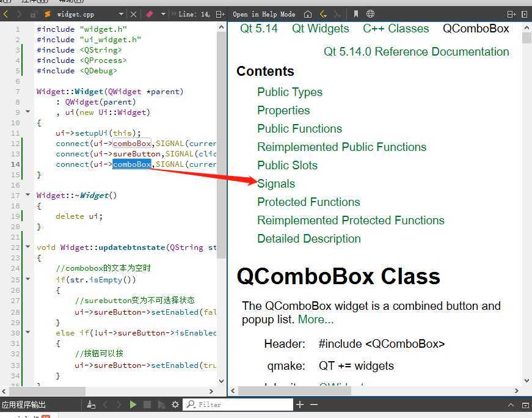Add a bookmark for this help page
This screenshot has width=532, height=418.
pos(356,14)
